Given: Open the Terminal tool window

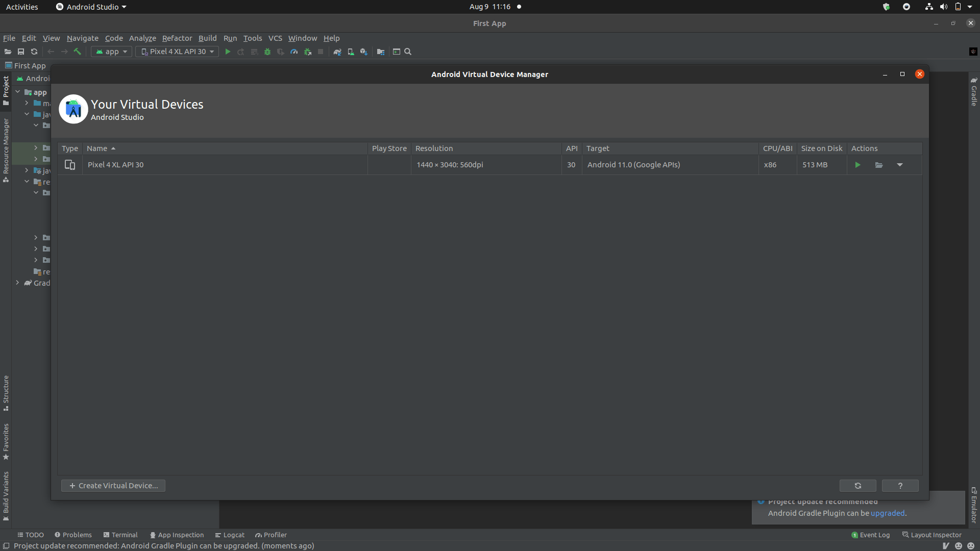Looking at the screenshot, I should [x=120, y=535].
